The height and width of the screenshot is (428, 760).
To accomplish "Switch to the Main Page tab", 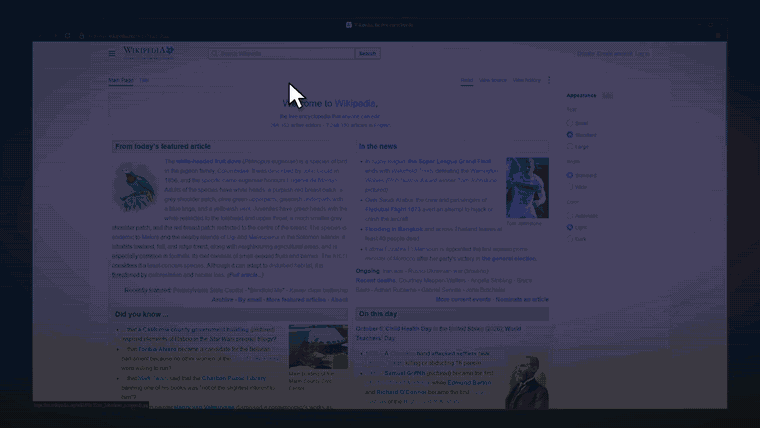I will (x=121, y=80).
